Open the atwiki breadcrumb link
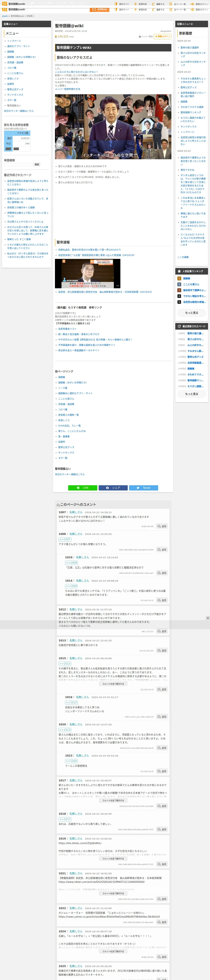210x980 pixels. pyautogui.click(x=5, y=16)
